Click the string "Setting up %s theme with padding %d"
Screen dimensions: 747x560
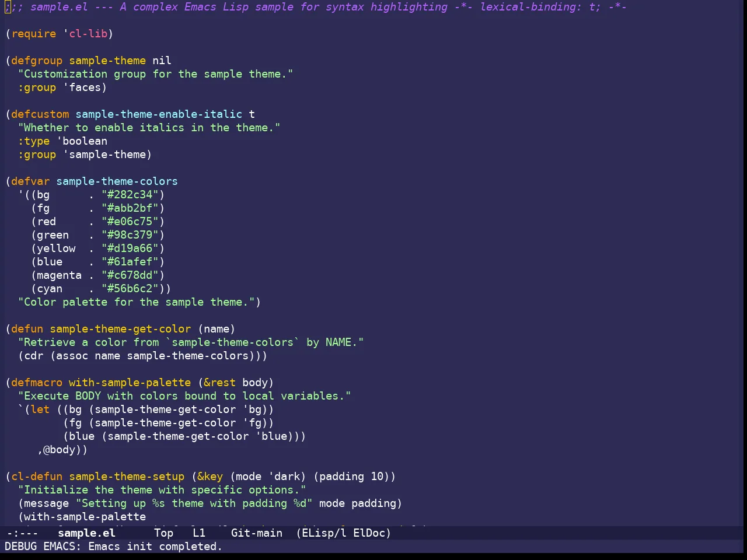pos(194,503)
